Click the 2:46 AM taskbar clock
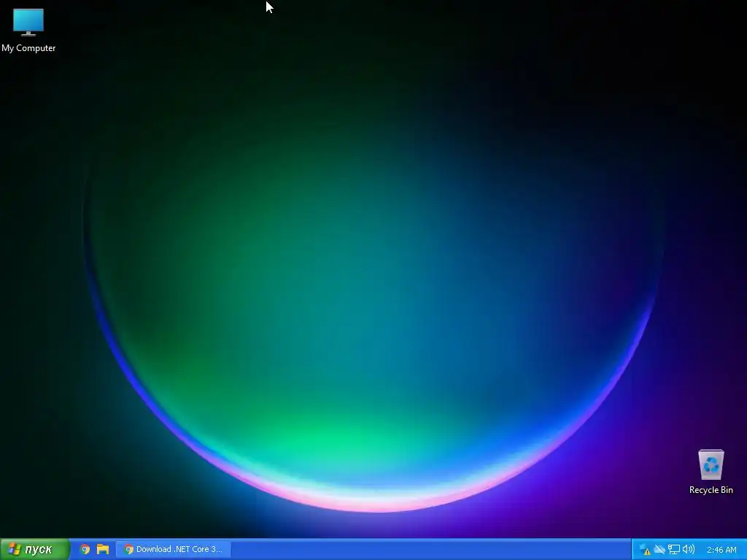The width and height of the screenshot is (747, 560). click(x=721, y=550)
